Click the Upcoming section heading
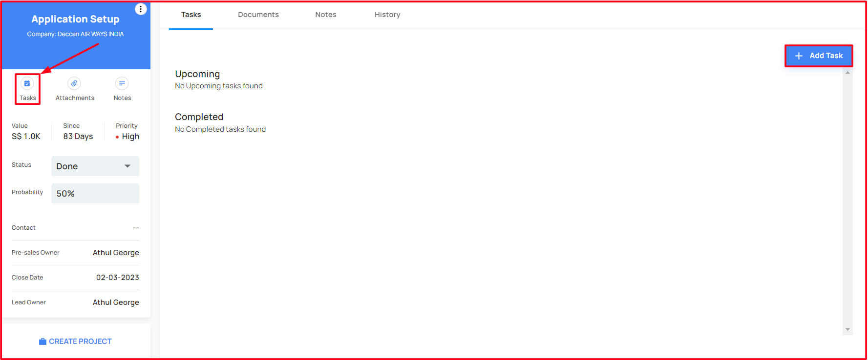868x360 pixels. coord(197,74)
